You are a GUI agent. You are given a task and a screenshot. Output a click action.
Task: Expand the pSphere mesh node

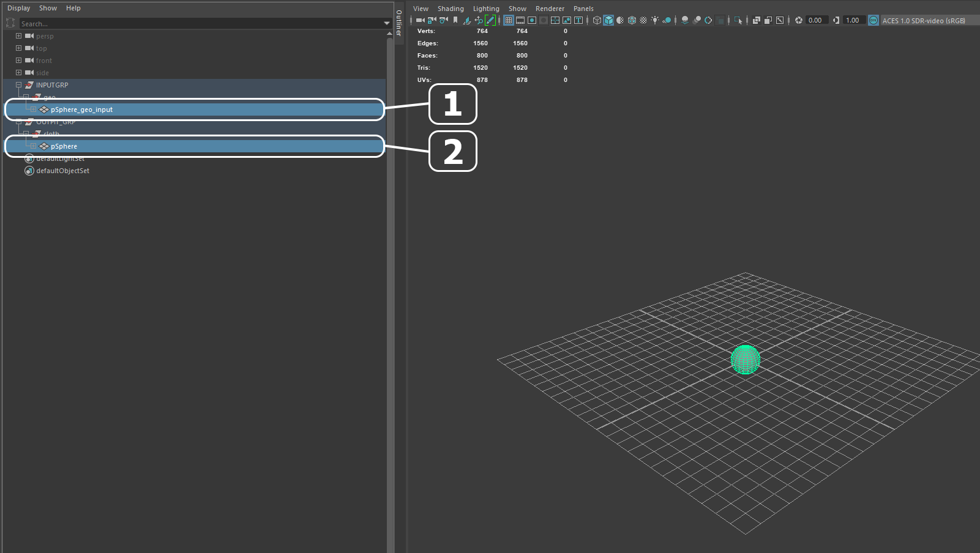coord(33,146)
